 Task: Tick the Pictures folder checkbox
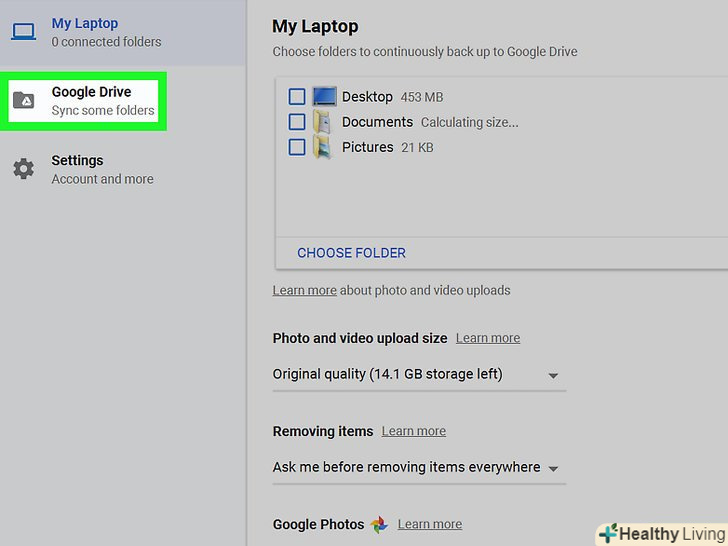tap(297, 147)
